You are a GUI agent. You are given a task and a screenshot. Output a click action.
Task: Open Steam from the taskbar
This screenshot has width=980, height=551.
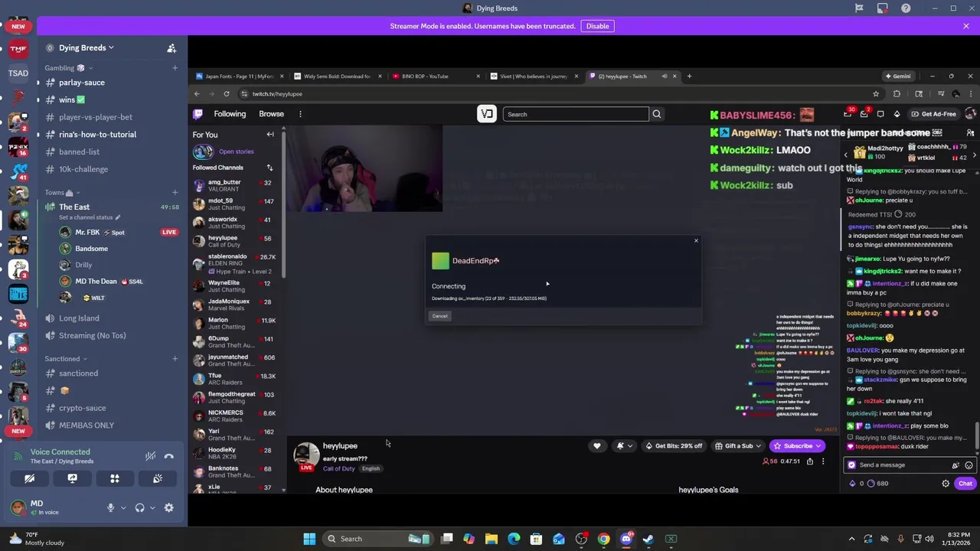(648, 539)
